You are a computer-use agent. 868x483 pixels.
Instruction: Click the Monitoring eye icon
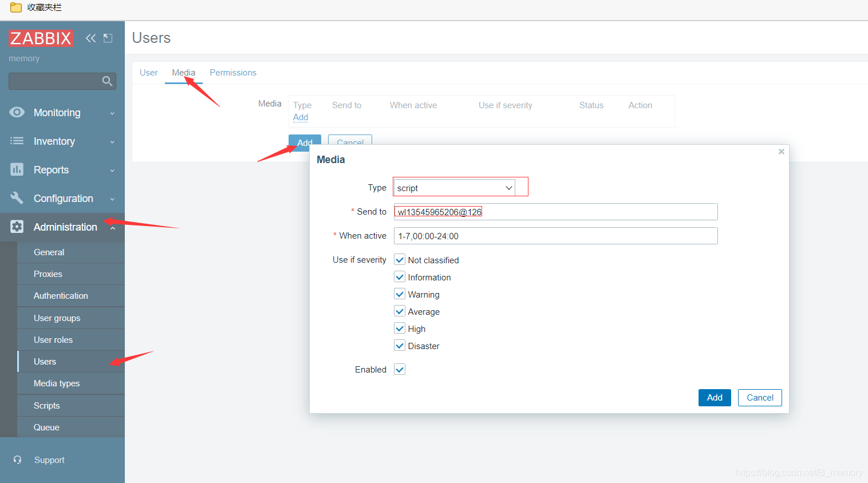[x=17, y=112]
